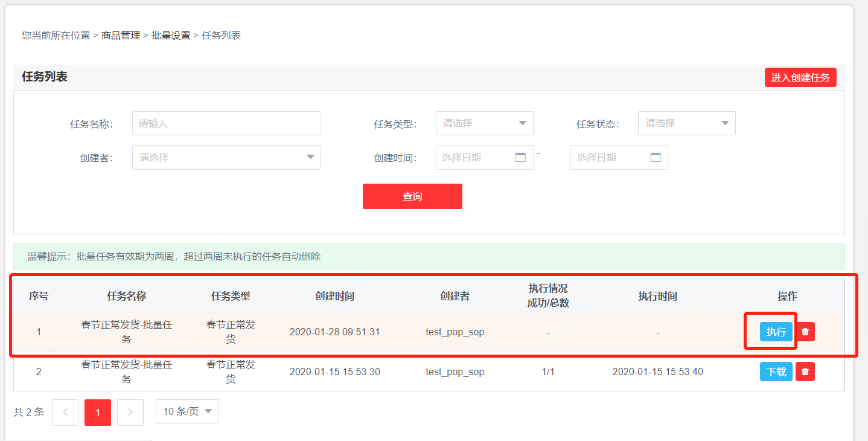Open calendar icon in start date field
The width and height of the screenshot is (868, 441).
(520, 157)
